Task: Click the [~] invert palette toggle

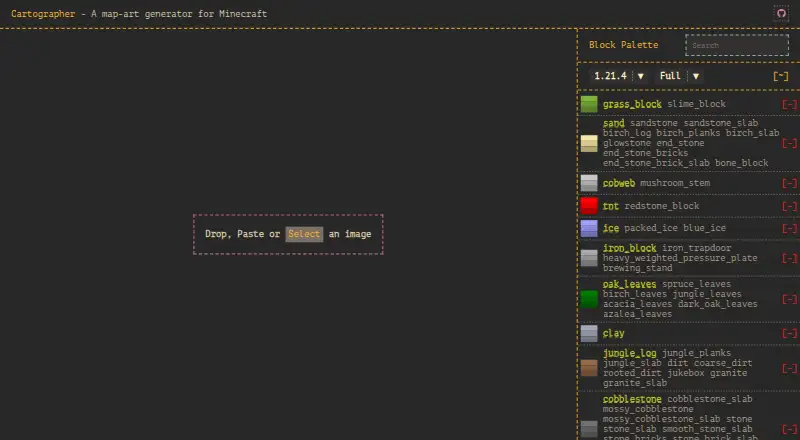Action: [x=781, y=76]
